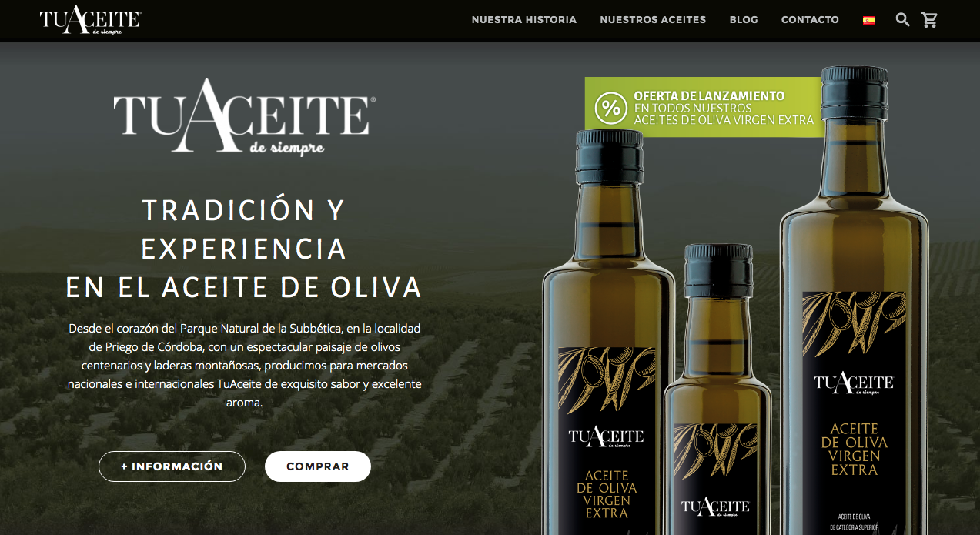This screenshot has width=980, height=535.
Task: Open search with the magnifying glass icon
Action: [903, 20]
